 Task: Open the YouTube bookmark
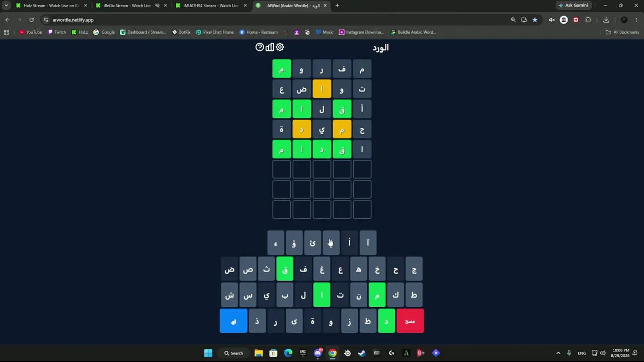pos(31,32)
